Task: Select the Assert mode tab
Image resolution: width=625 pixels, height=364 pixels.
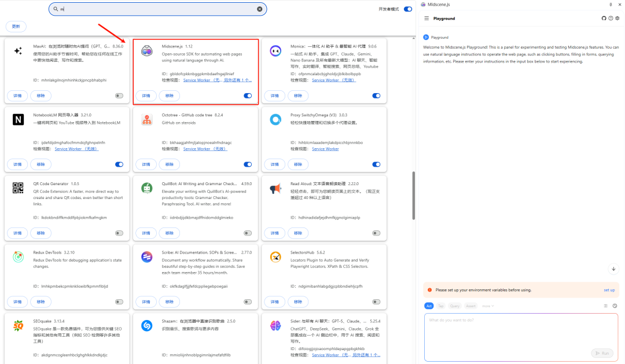Action: point(470,306)
